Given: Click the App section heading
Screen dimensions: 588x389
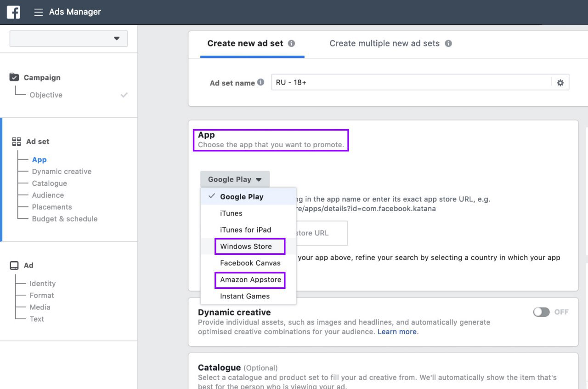Looking at the screenshot, I should point(206,135).
